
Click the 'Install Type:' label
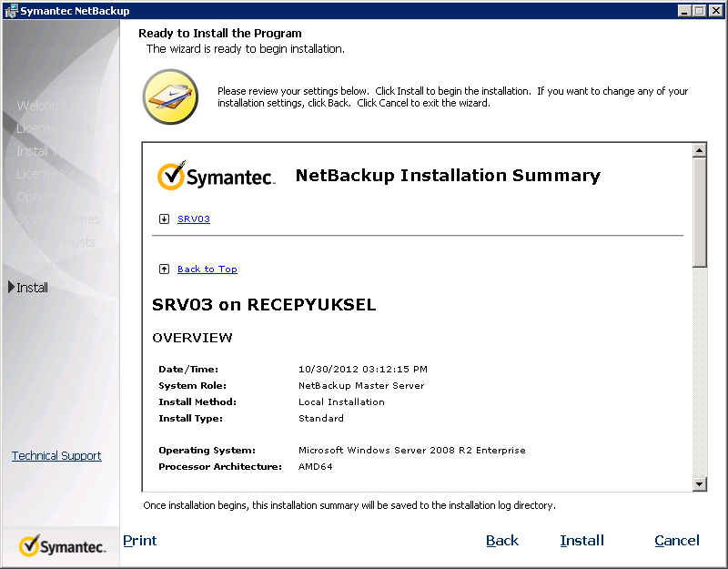click(x=190, y=418)
